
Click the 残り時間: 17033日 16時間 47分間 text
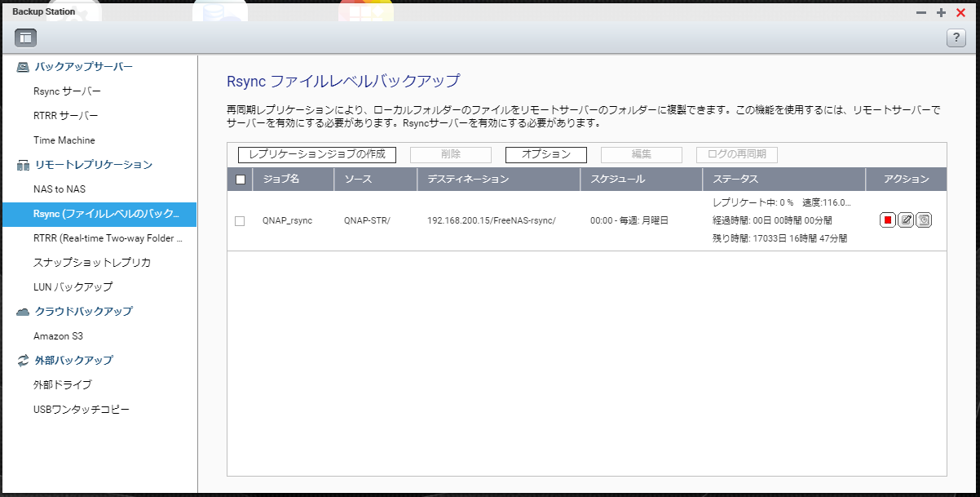click(779, 238)
